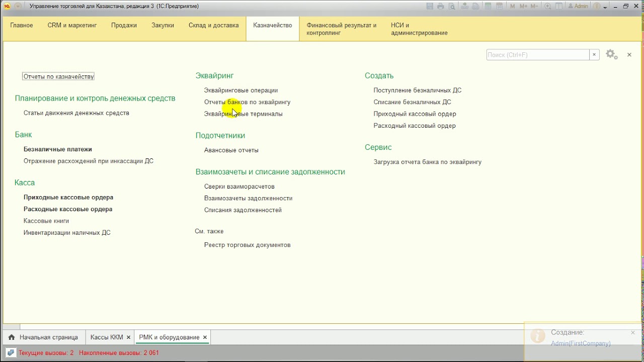644x362 pixels.
Task: Open Загрузка отчета банка по эквайрингу
Action: coord(428,162)
